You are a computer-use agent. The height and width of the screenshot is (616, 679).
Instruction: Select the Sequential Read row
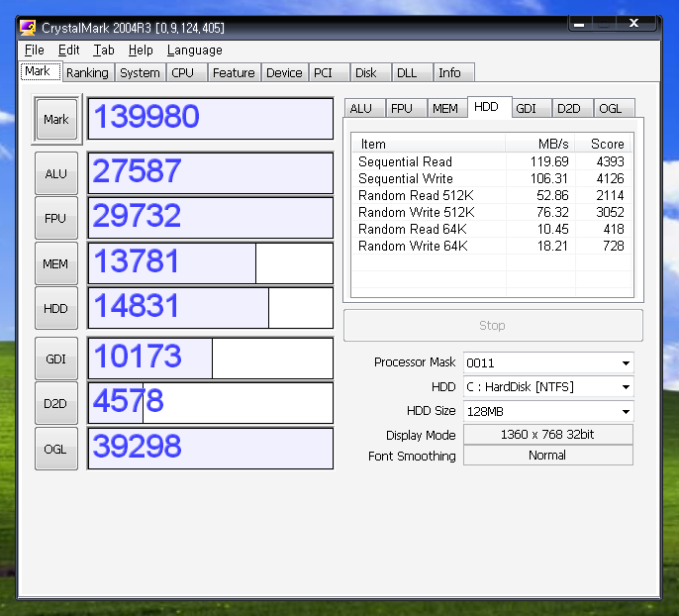click(x=492, y=161)
